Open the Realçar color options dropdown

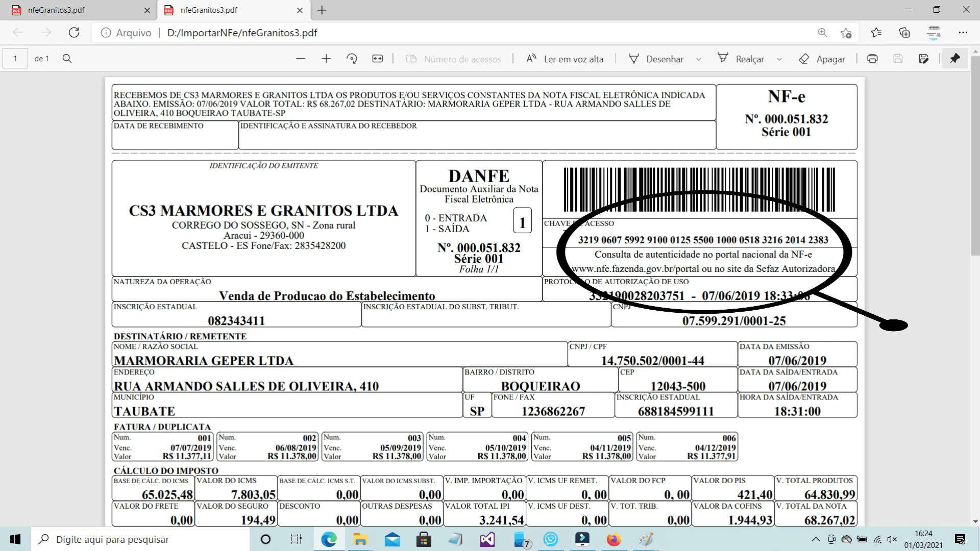(779, 59)
